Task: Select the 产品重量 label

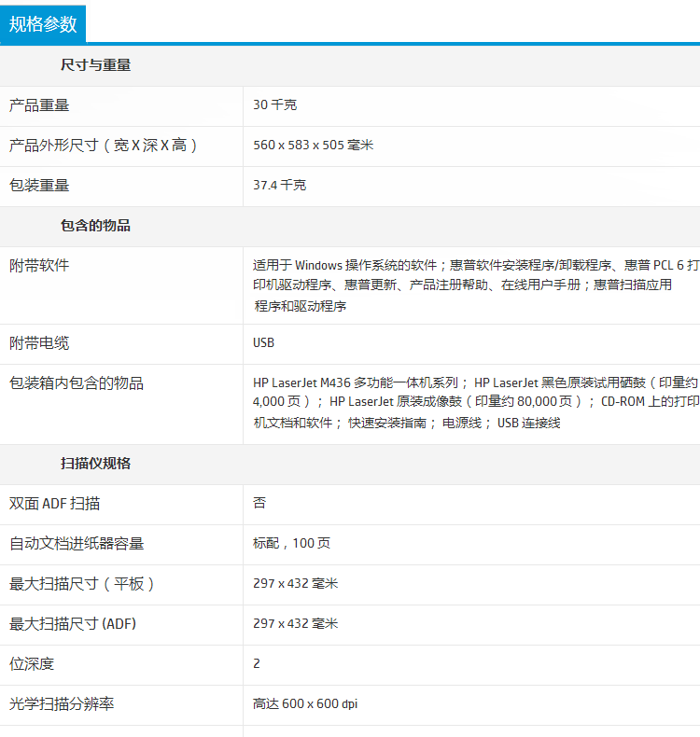Action: (x=39, y=105)
